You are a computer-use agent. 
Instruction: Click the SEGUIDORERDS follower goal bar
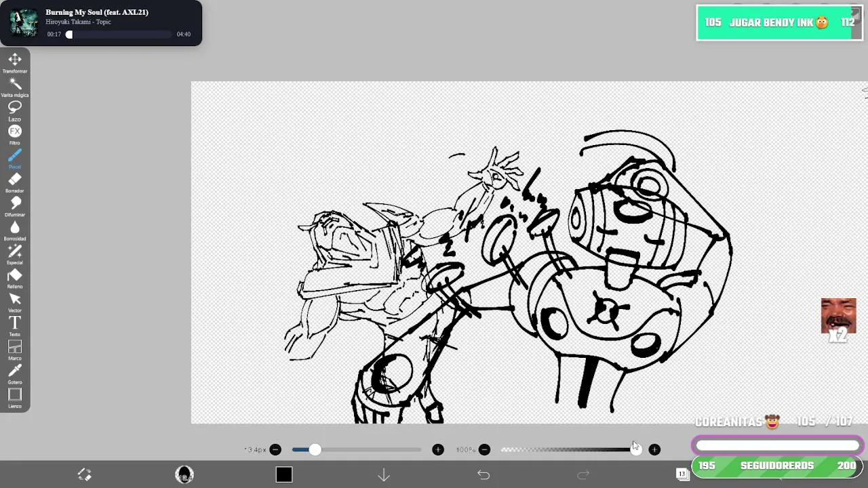(777, 466)
